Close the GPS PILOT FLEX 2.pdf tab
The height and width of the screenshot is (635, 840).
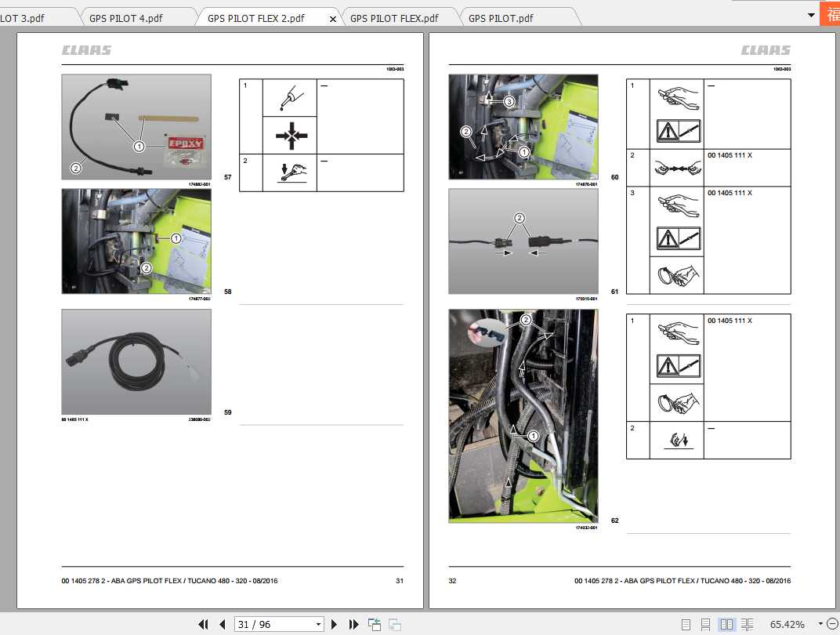tap(333, 20)
